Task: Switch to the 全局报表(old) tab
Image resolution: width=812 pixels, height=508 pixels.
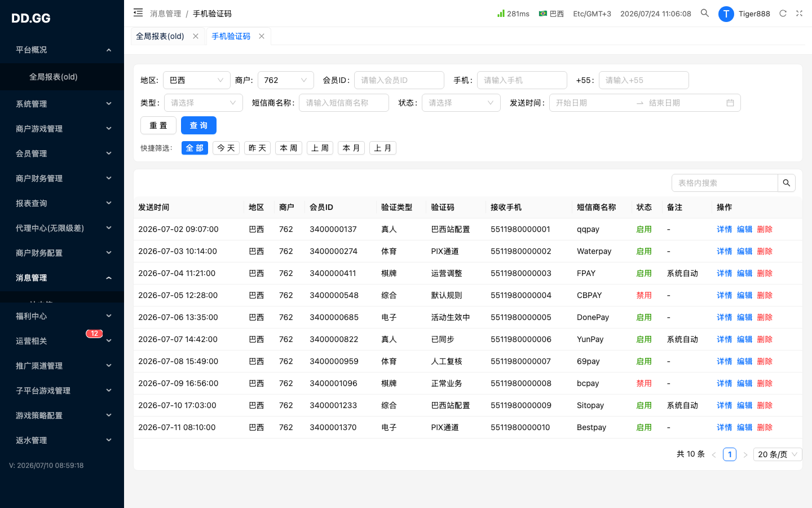Action: pos(160,36)
